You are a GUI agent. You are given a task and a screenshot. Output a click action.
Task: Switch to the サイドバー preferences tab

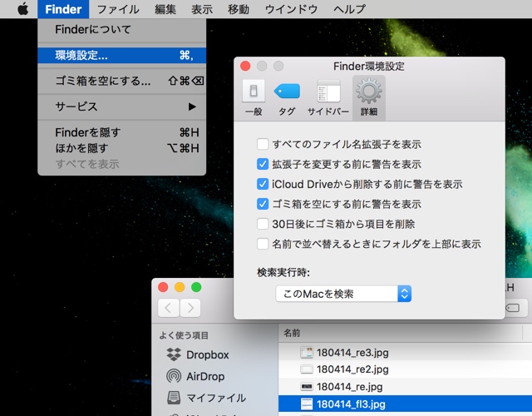pyautogui.click(x=328, y=98)
